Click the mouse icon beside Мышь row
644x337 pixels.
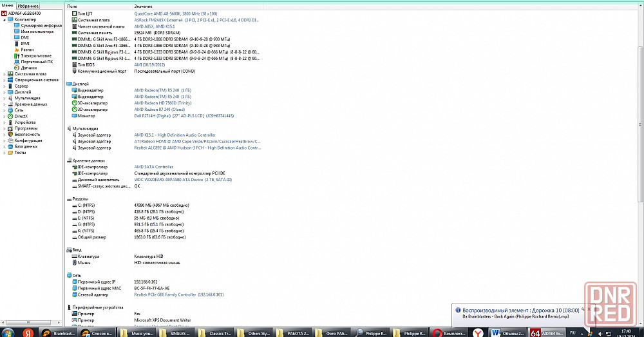click(x=74, y=263)
